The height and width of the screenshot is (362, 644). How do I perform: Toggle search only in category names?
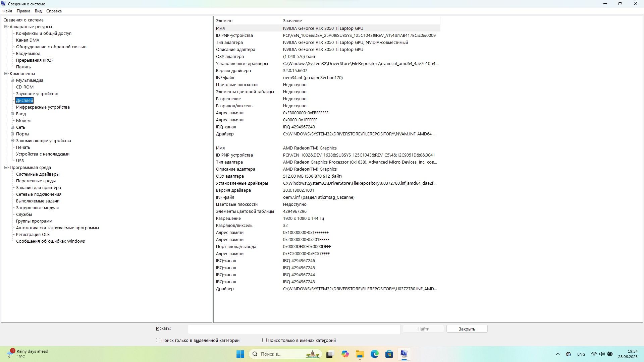264,340
